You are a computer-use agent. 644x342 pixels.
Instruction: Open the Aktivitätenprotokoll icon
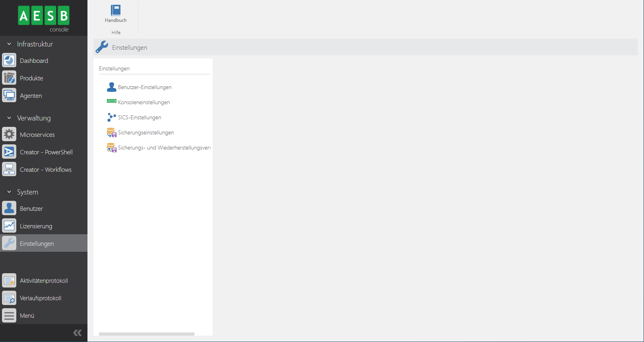point(9,280)
